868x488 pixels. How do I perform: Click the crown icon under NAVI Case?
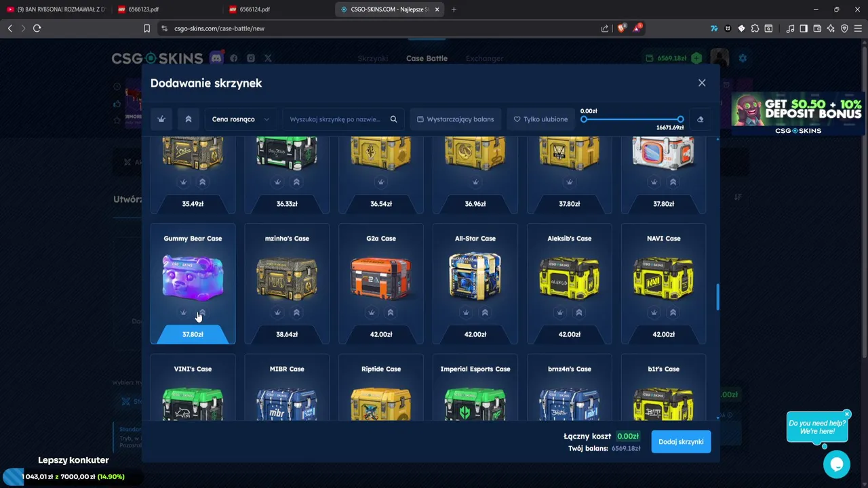coord(654,312)
